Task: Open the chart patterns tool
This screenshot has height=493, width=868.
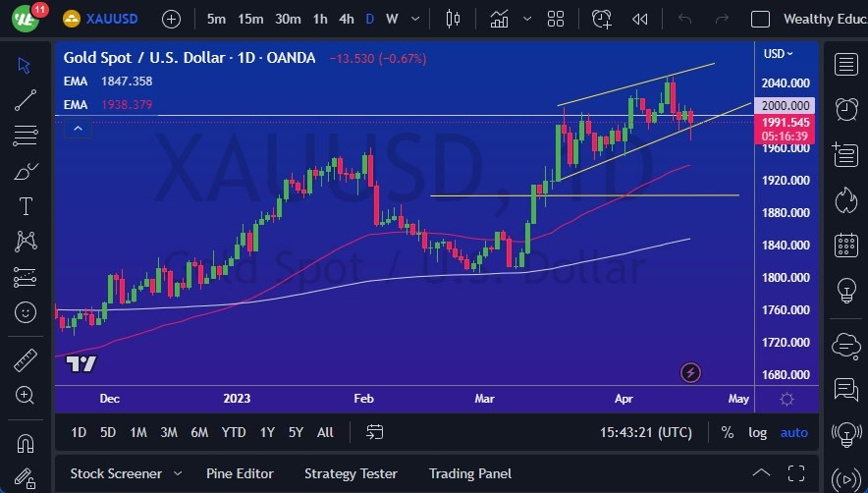Action: [x=26, y=241]
